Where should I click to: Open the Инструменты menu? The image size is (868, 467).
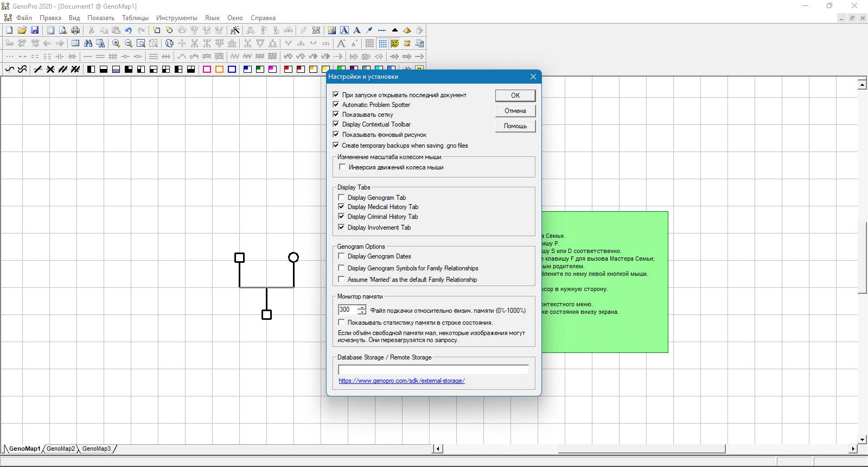[177, 18]
